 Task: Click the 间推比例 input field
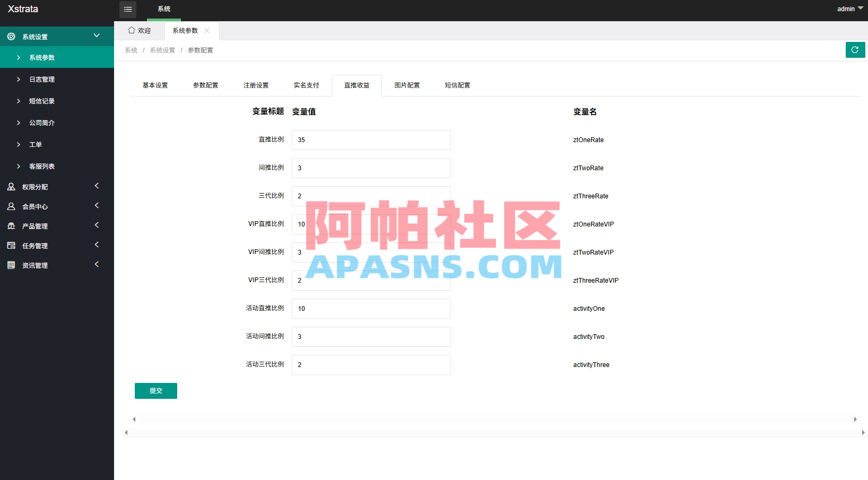(371, 168)
